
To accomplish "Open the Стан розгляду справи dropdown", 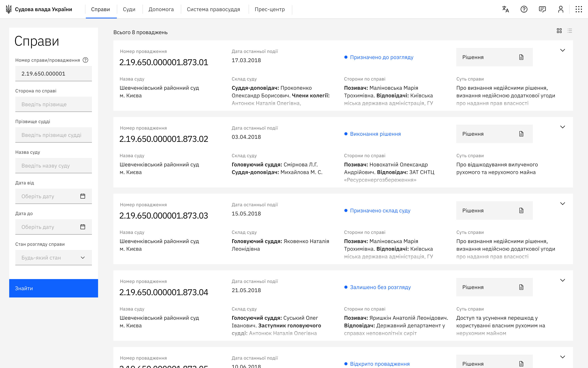I will coord(53,257).
